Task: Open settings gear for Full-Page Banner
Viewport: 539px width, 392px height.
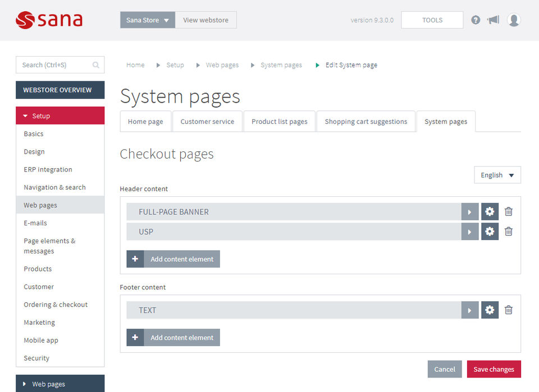Action: tap(490, 212)
